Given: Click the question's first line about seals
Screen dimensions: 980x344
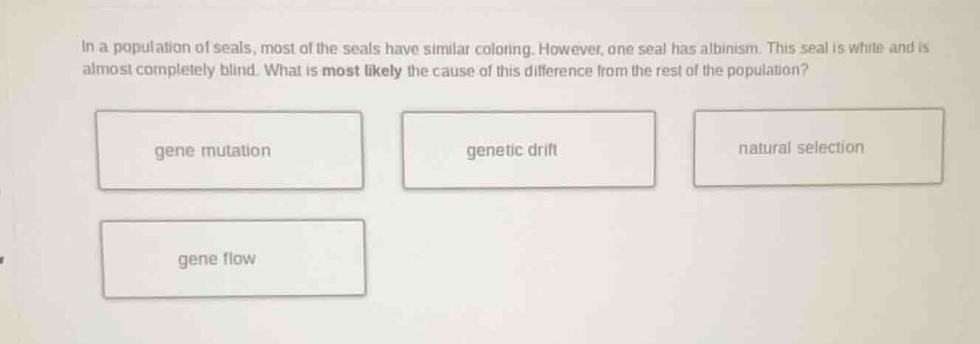Looking at the screenshot, I should [x=505, y=50].
